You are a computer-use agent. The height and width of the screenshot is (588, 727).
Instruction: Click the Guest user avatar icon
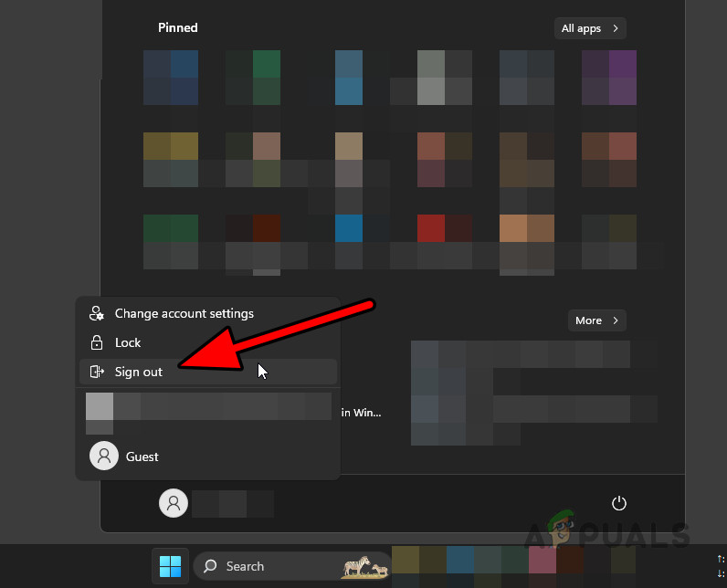click(104, 456)
